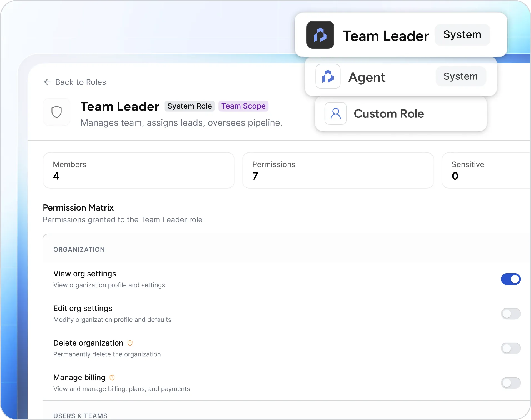The width and height of the screenshot is (531, 420).
Task: Disable the View org settings toggle
Action: 511,279
